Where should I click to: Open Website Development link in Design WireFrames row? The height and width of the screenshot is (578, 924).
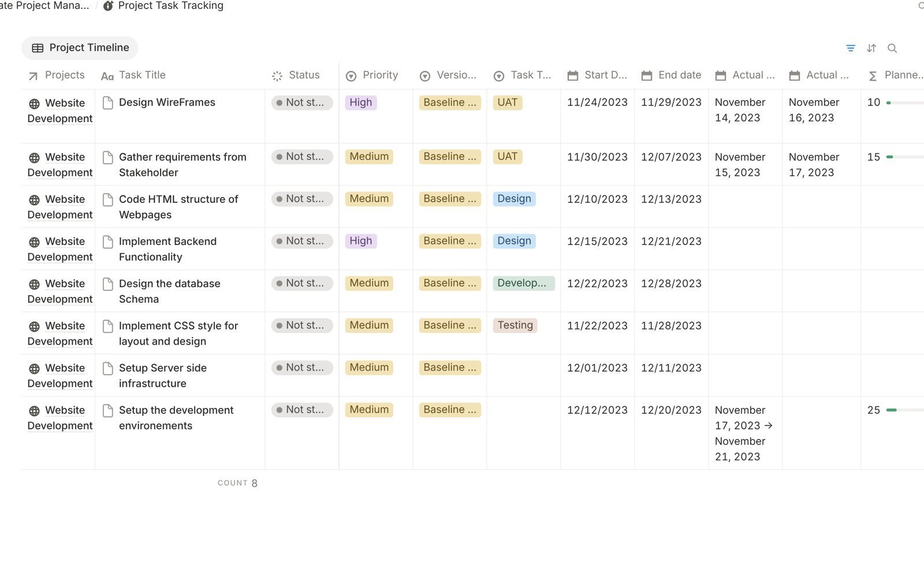(x=59, y=110)
